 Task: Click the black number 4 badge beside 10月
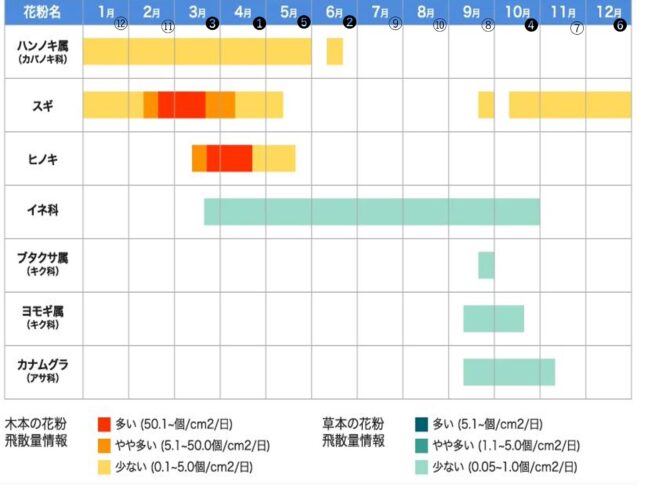[x=531, y=25]
